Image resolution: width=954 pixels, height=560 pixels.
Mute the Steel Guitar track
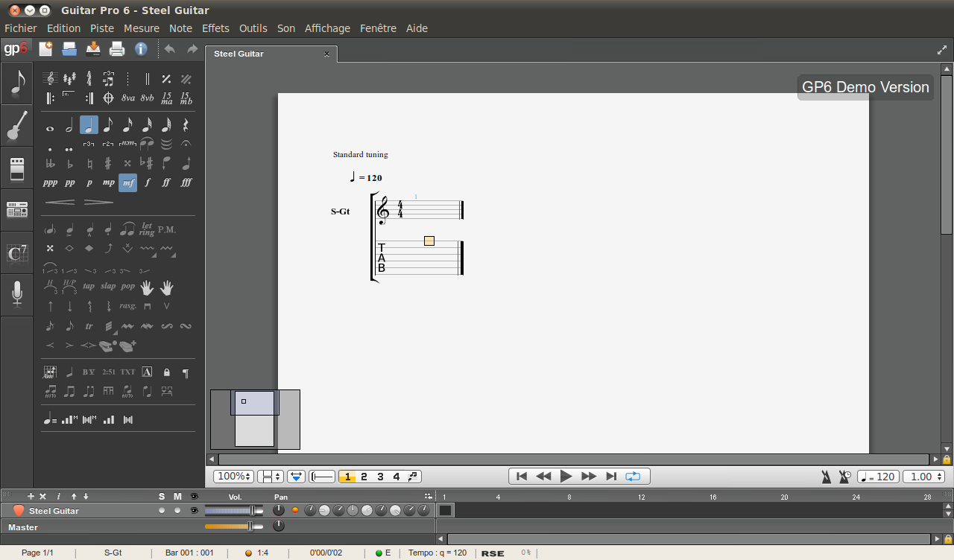(177, 511)
